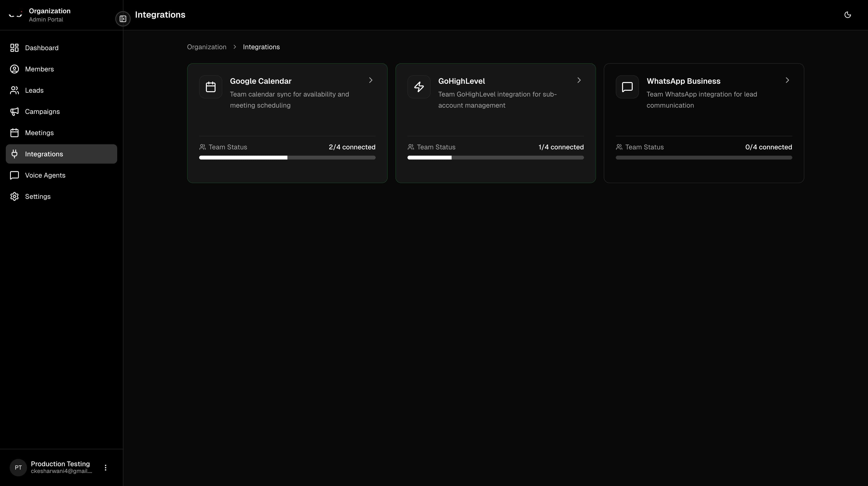Open the Integrations sidebar item
Image resolution: width=868 pixels, height=486 pixels.
tap(44, 154)
